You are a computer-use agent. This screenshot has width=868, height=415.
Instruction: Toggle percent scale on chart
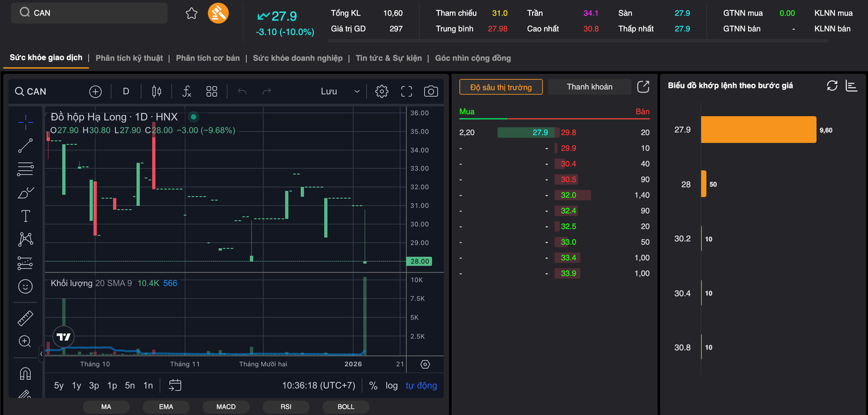pyautogui.click(x=373, y=386)
